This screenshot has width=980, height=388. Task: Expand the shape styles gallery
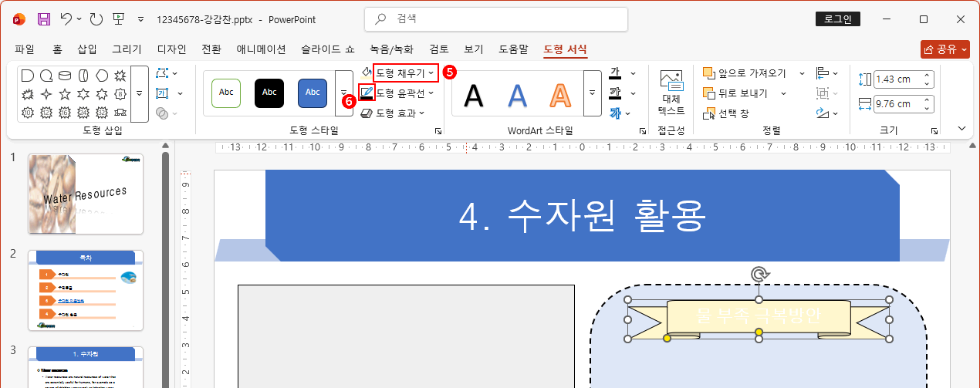(344, 94)
